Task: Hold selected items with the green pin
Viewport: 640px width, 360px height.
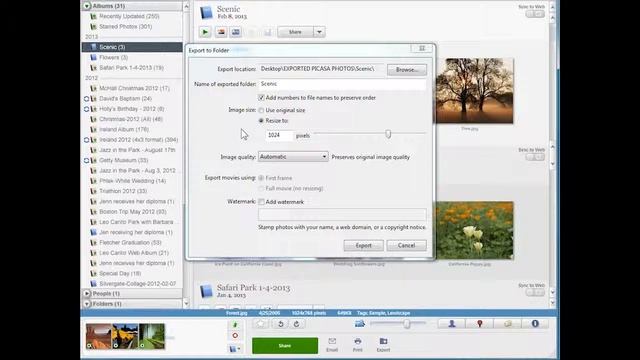Action: [x=235, y=325]
